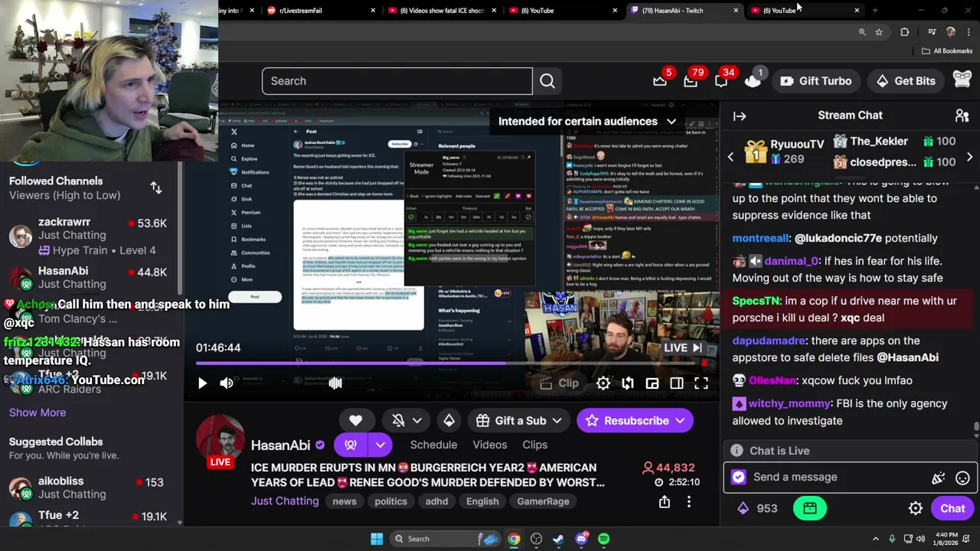980x551 pixels.
Task: Share the stream via share icon
Action: click(x=665, y=502)
